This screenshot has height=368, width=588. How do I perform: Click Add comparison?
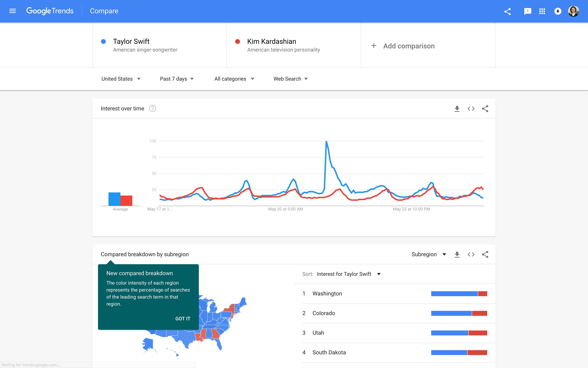(409, 46)
